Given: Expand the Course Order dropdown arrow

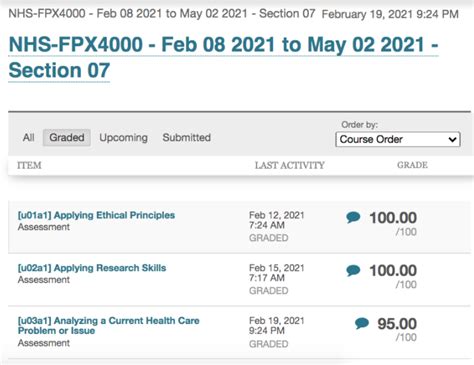Looking at the screenshot, I should 452,139.
